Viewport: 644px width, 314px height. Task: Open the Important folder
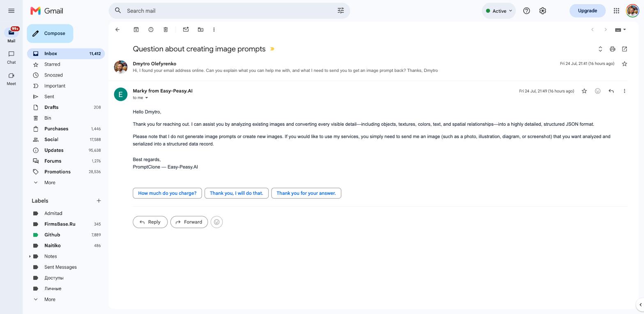point(66,86)
